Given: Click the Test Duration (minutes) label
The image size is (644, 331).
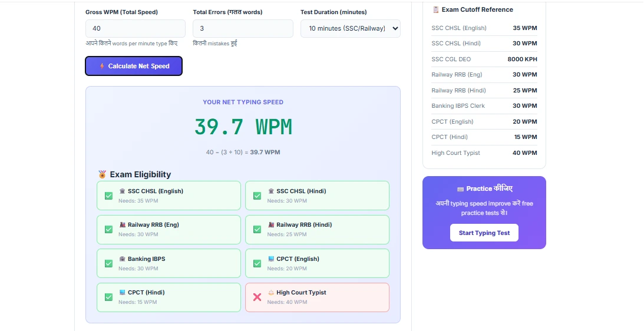Looking at the screenshot, I should tap(334, 12).
